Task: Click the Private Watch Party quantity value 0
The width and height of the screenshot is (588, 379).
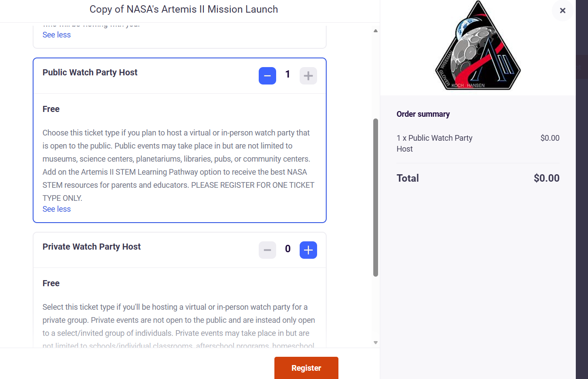Action: click(x=287, y=249)
